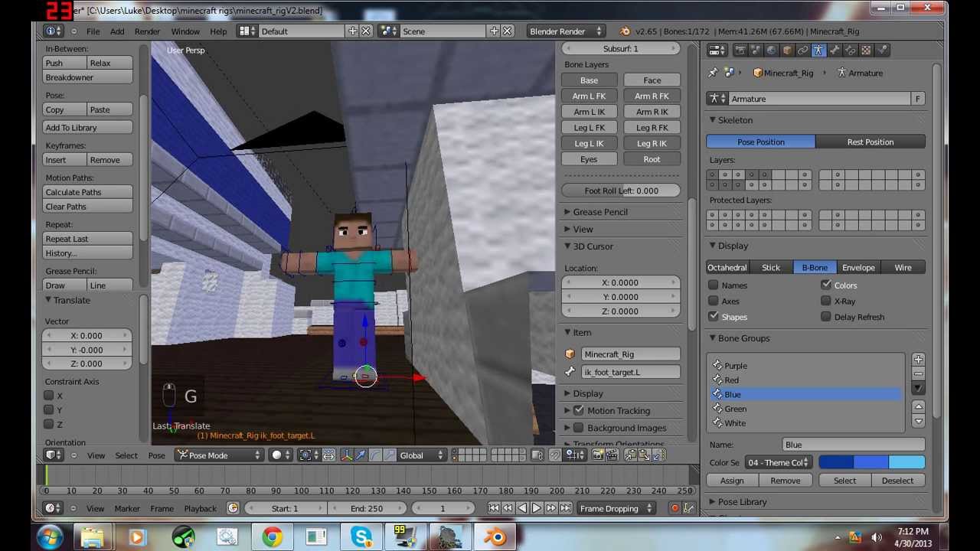Click the OpenGL render animation clapper icon
Image resolution: width=980 pixels, height=551 pixels.
611,455
